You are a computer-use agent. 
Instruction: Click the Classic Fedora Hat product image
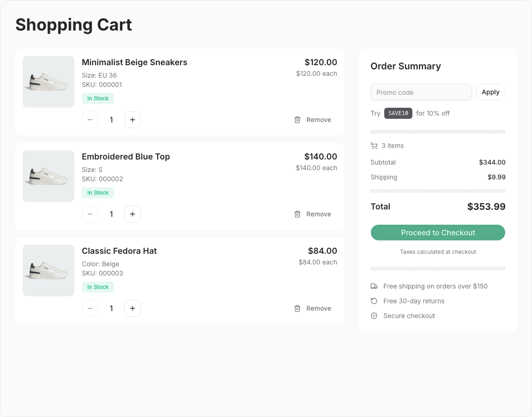point(48,270)
